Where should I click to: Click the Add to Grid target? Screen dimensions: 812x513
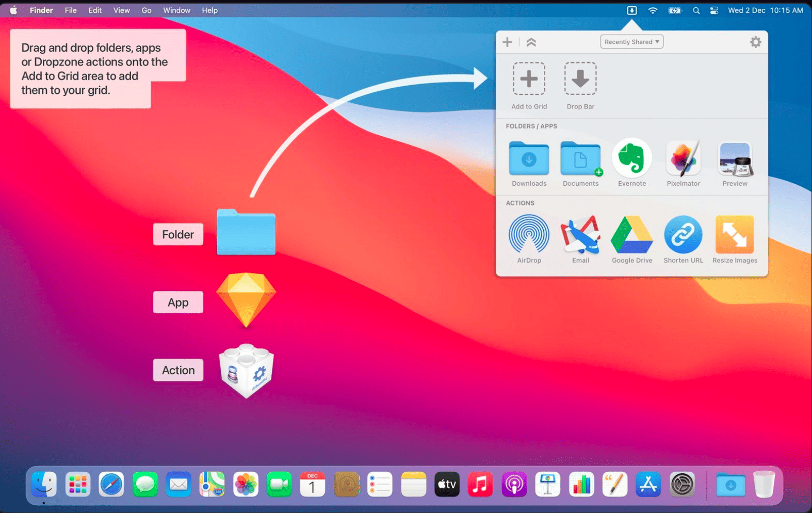point(529,79)
